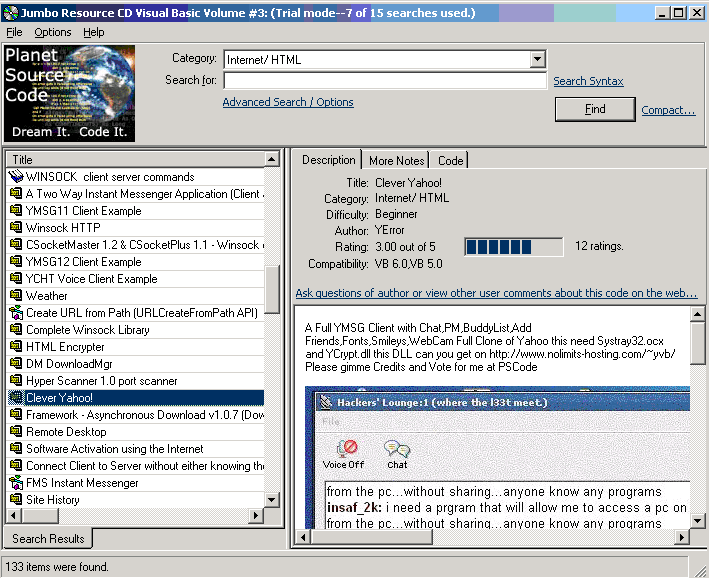This screenshot has height=578, width=709.
Task: Click icon next to YMSG11 Client Example
Action: click(16, 210)
